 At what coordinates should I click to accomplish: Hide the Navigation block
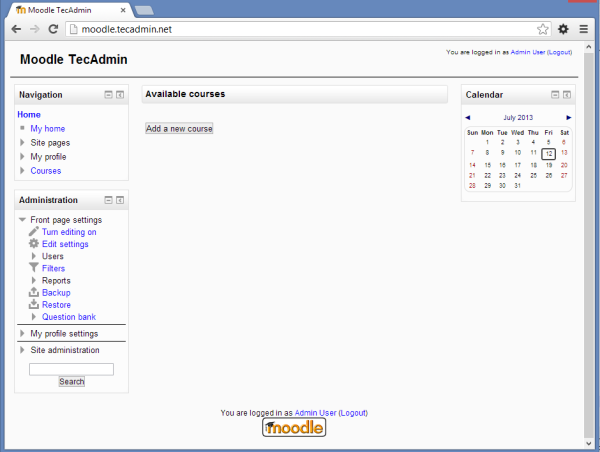pos(108,95)
